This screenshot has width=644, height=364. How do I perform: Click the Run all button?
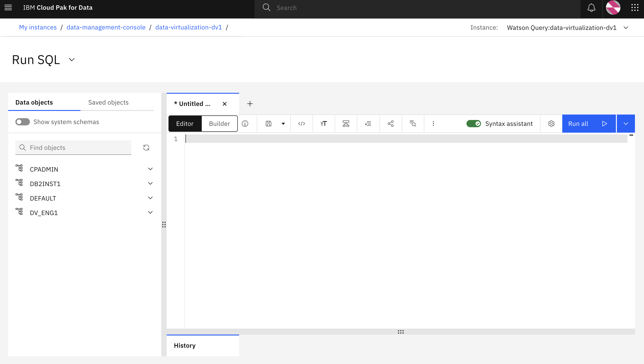(x=589, y=124)
